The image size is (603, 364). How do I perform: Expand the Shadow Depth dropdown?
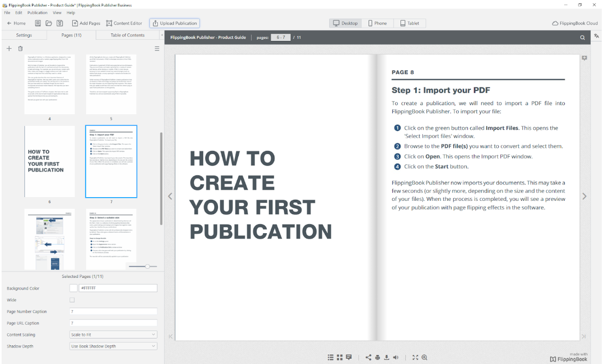click(113, 346)
